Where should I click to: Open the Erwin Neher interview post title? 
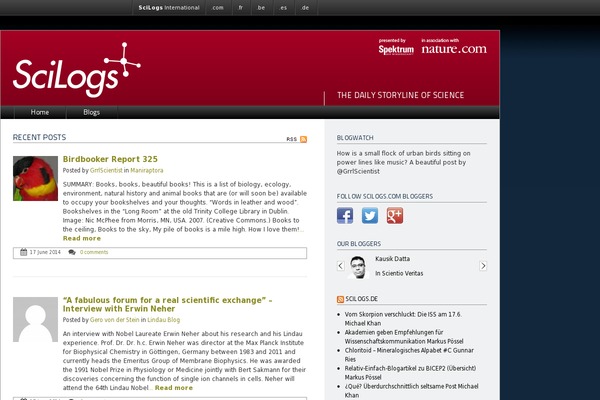pyautogui.click(x=168, y=304)
